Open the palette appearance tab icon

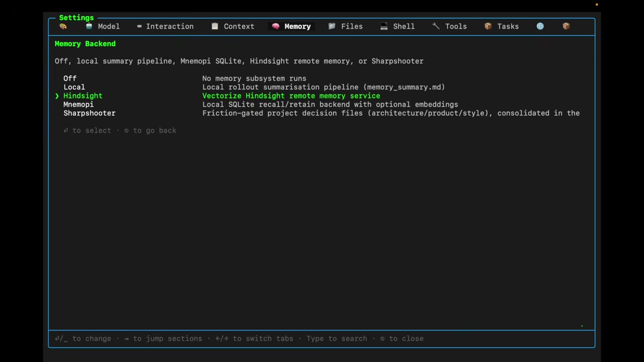coord(63,26)
